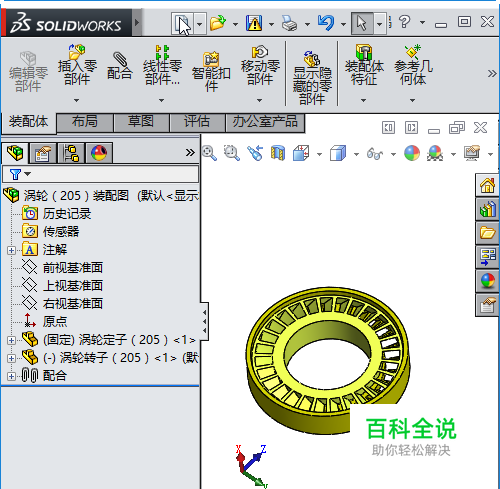Open the ConfigurationManager tab icon
The width and height of the screenshot is (500, 489).
71,153
